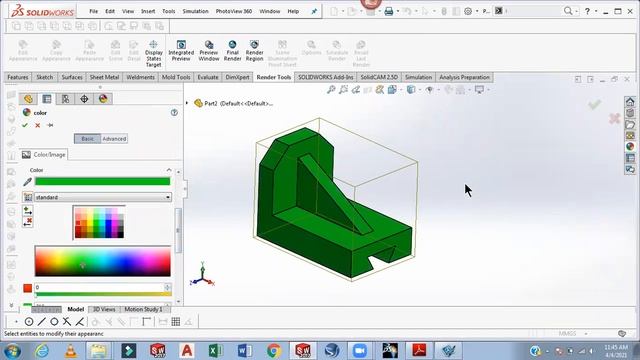
Task: Toggle the grid display icon
Action: coord(176,322)
